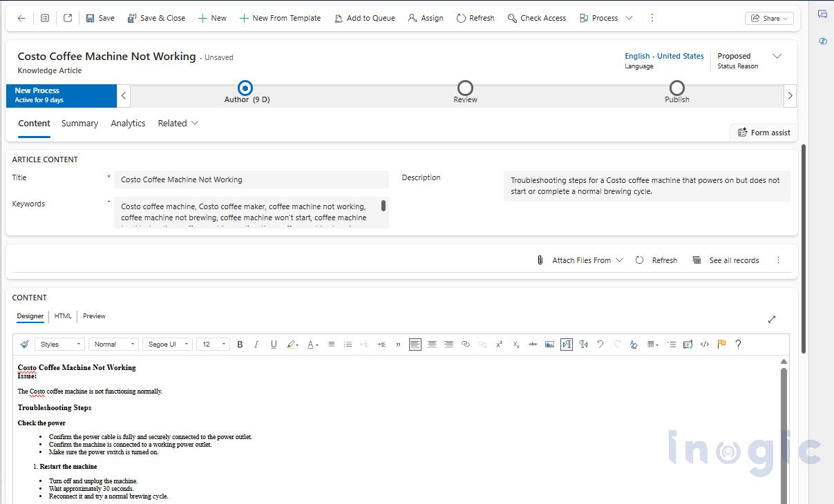Image resolution: width=834 pixels, height=504 pixels.
Task: Click Save & Close
Action: 156,18
